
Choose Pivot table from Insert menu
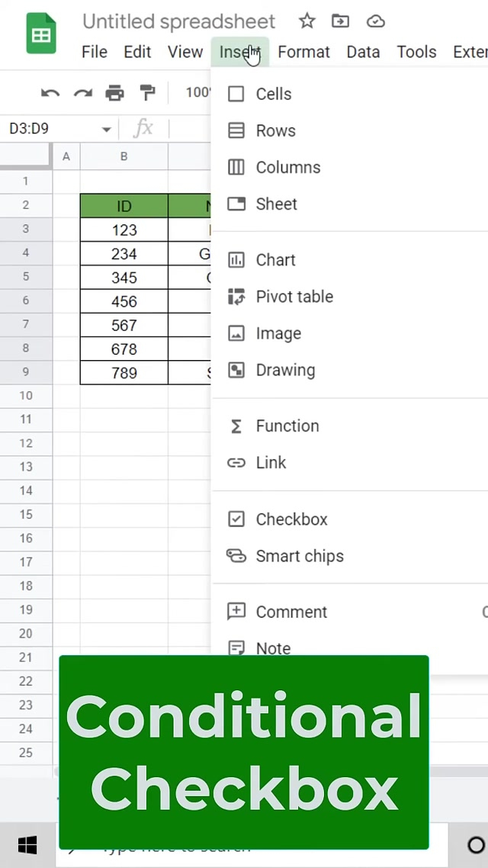click(294, 297)
